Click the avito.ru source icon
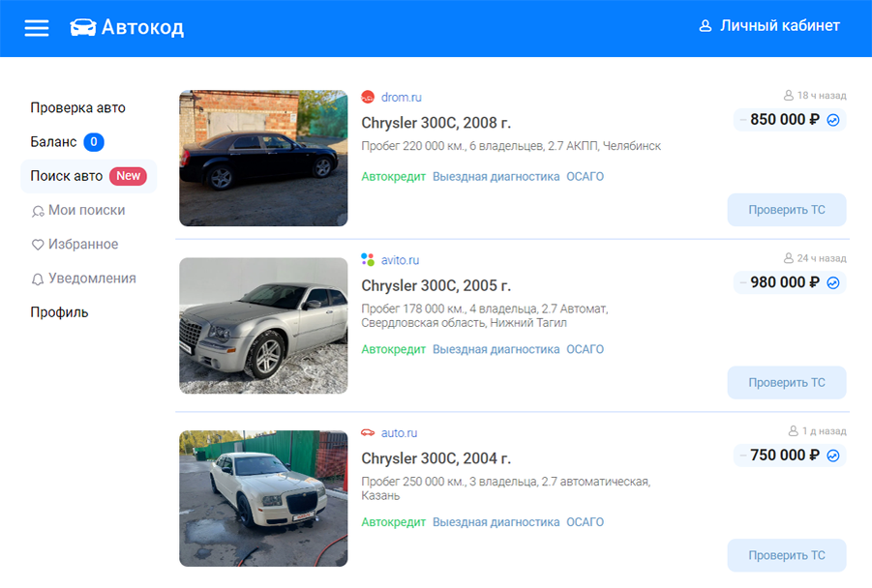Image resolution: width=872 pixels, height=588 pixels. coord(368,259)
